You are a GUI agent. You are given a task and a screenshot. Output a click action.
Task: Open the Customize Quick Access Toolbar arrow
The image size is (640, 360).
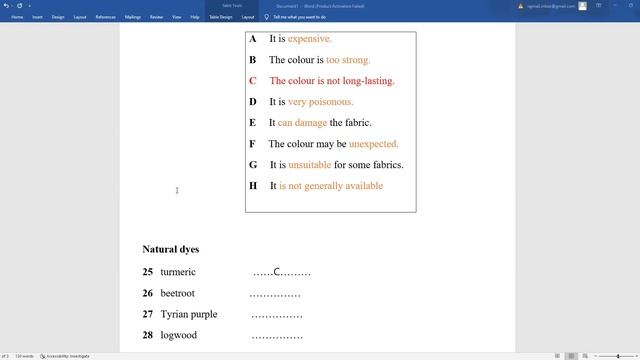(29, 6)
